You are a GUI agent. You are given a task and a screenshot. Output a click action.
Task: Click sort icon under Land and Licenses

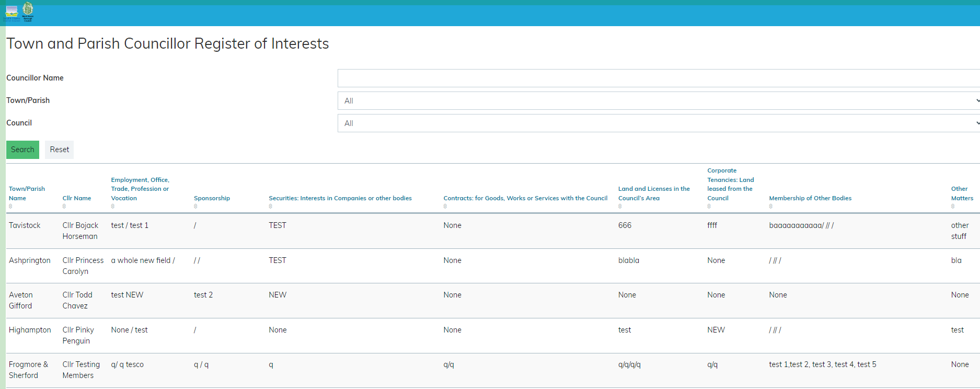tap(620, 207)
